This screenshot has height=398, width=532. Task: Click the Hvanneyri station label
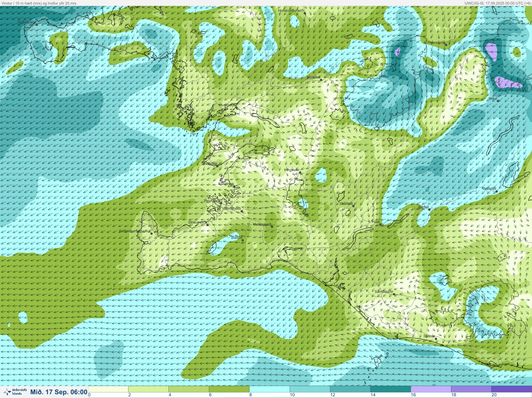[227, 106]
